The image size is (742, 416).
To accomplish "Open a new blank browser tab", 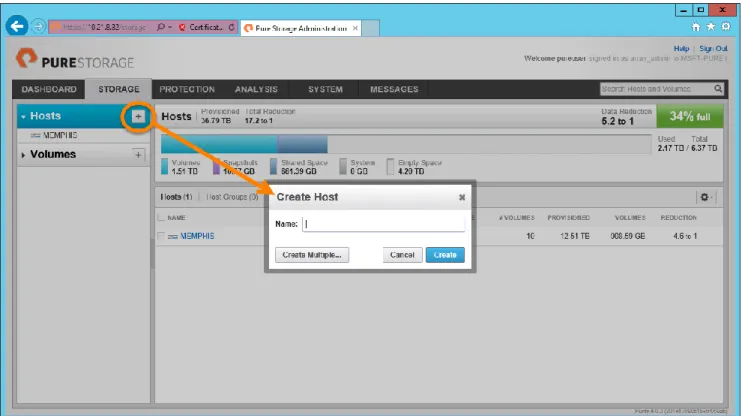I will coord(371,28).
